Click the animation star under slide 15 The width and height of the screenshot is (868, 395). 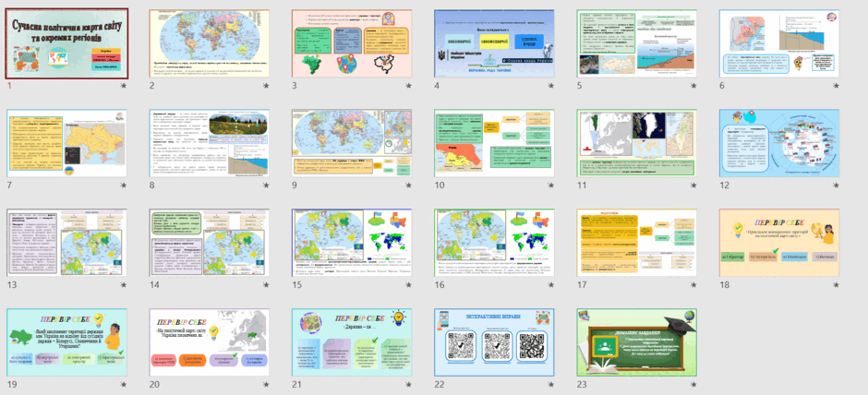point(408,285)
